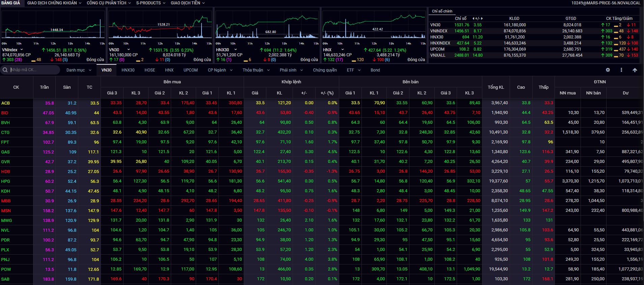Switch to the UPCOM tab
This screenshot has height=285, width=644.
[x=191, y=70]
